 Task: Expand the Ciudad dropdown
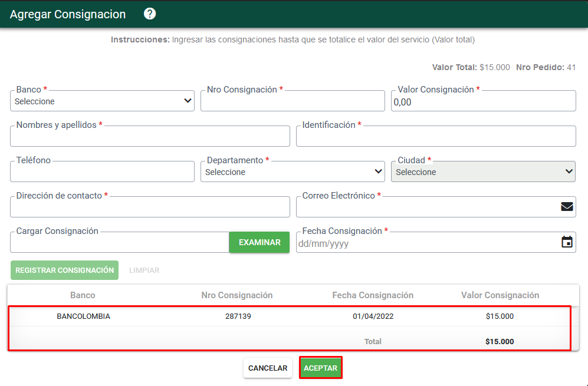point(483,171)
